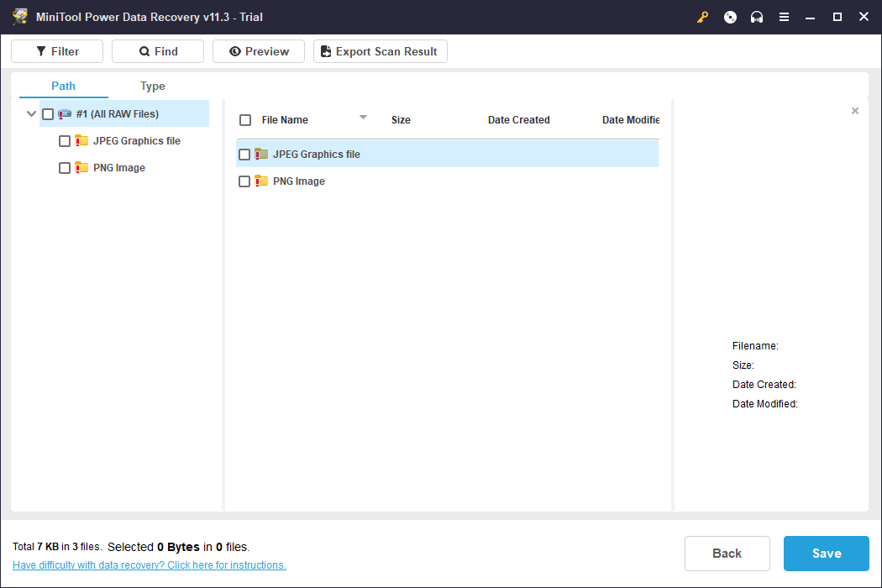Screen dimensions: 882x588
Task: Enable the select-all checkbox beside File Name
Action: (x=245, y=120)
